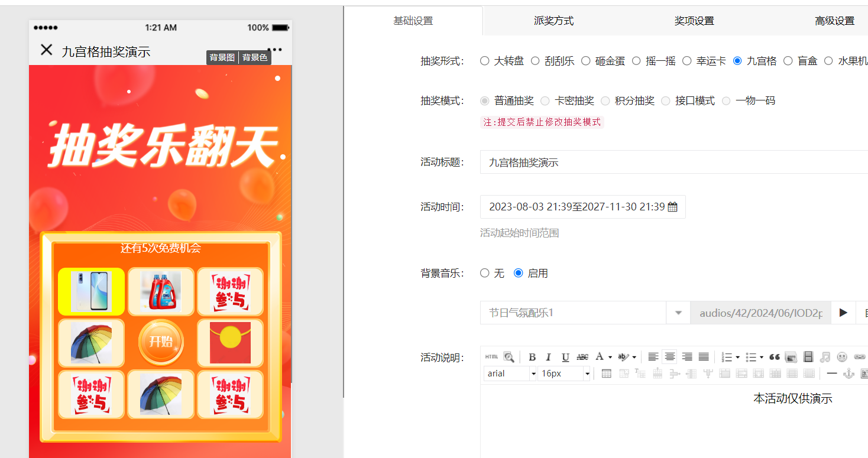Screen dimensions: 868x458
Task: Expand the arial font family dropdown
Action: click(x=533, y=373)
